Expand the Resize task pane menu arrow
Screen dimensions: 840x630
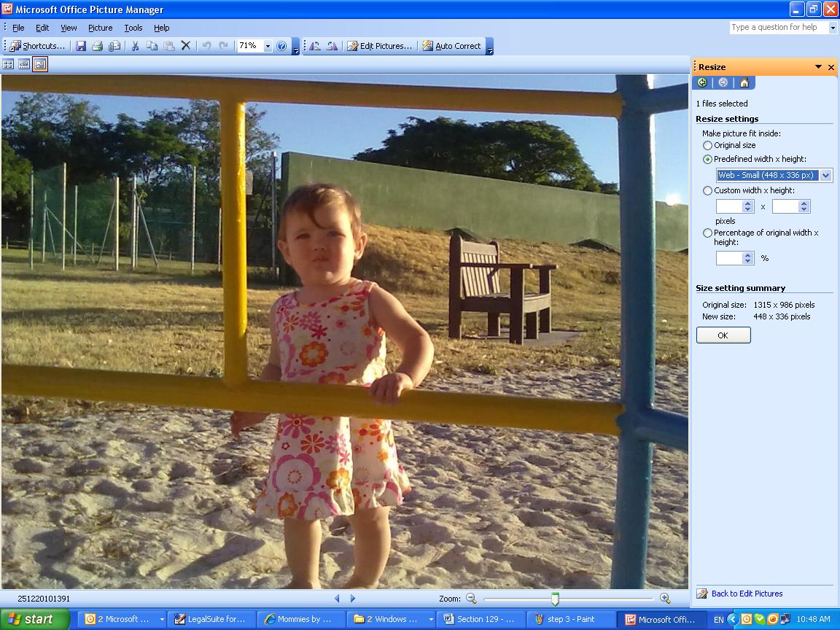pyautogui.click(x=819, y=67)
